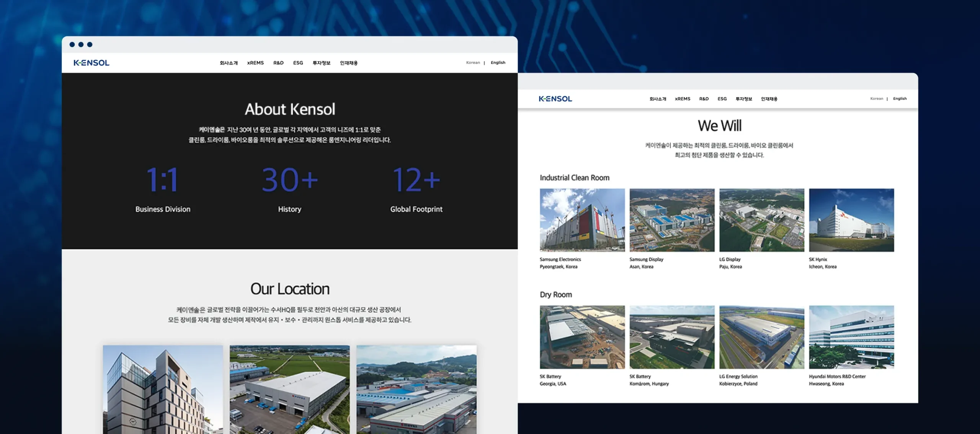This screenshot has width=980, height=434.
Task: Click the Samsung Electronics caption text
Action: (x=560, y=259)
